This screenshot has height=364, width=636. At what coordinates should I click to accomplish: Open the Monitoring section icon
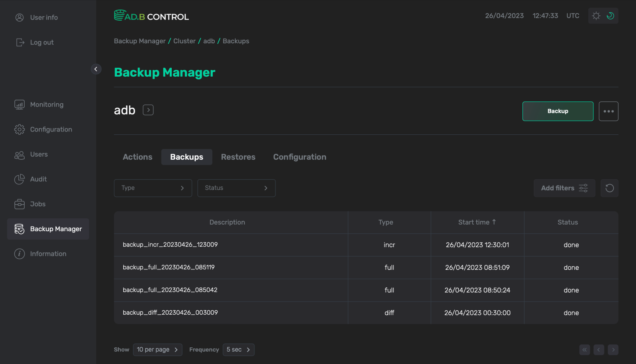[19, 104]
